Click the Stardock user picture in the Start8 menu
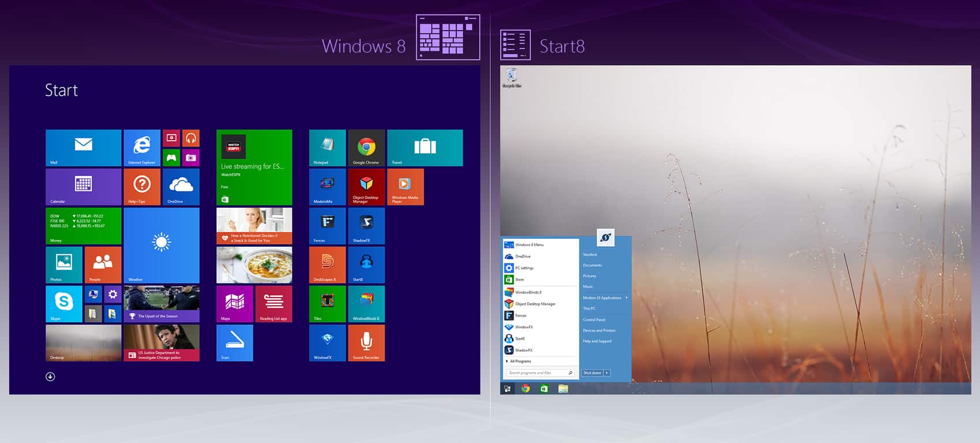Screen dimensions: 980x443 coord(605,238)
